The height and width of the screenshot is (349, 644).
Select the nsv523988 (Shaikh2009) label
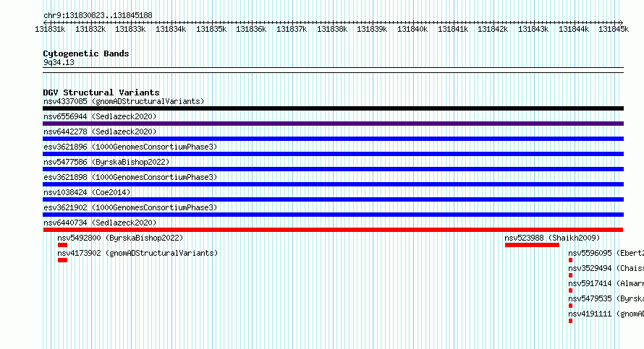click(552, 238)
